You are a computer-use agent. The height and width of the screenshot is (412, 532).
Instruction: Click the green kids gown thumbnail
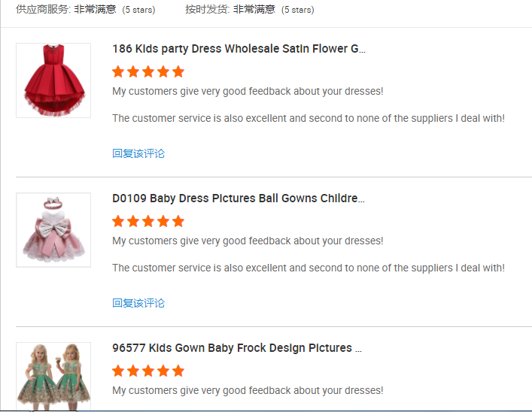pos(53,375)
